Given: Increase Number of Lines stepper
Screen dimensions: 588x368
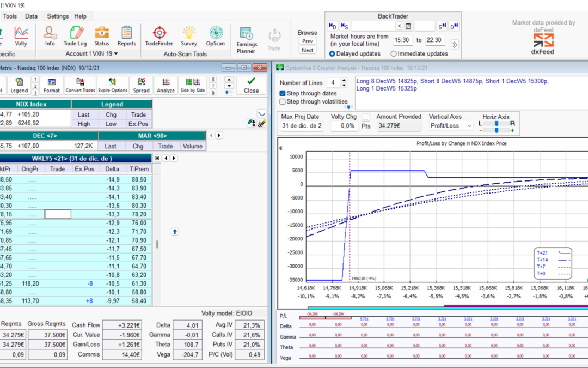Looking at the screenshot, I should (x=344, y=80).
